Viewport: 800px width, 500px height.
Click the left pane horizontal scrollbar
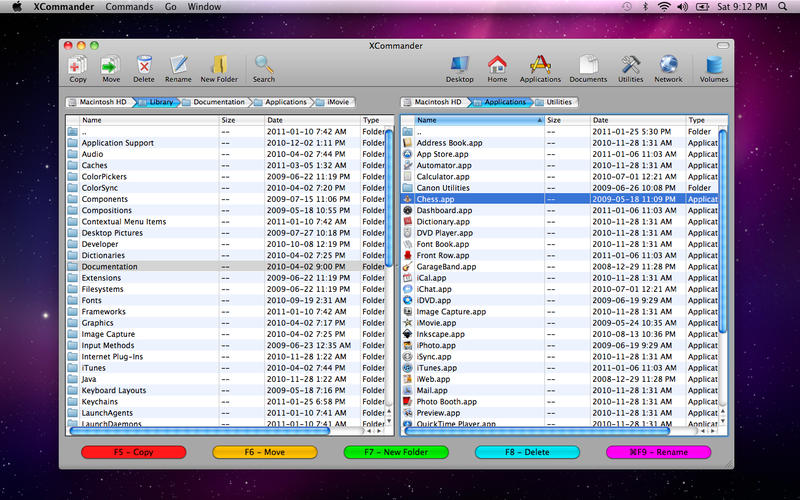200,431
